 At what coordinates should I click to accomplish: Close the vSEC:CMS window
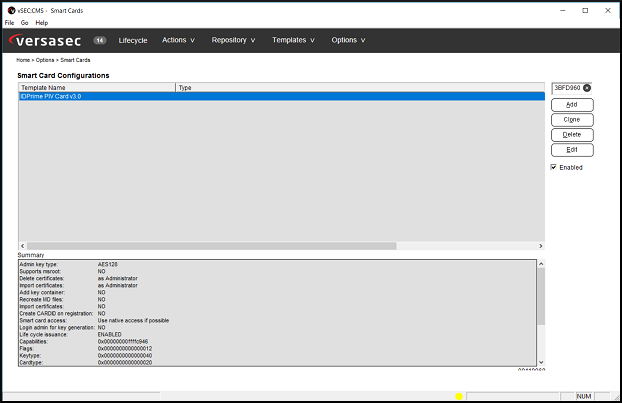[608, 11]
